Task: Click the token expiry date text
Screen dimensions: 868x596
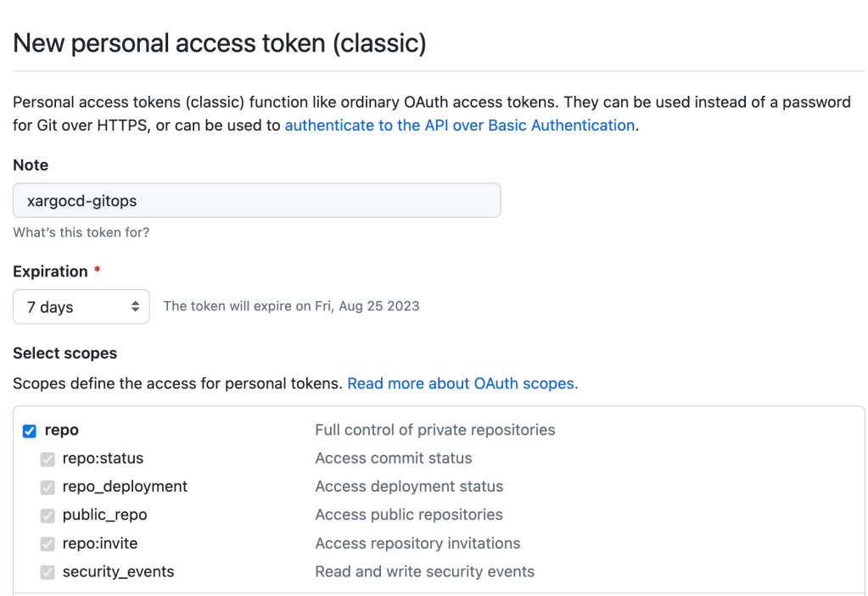Action: click(291, 306)
